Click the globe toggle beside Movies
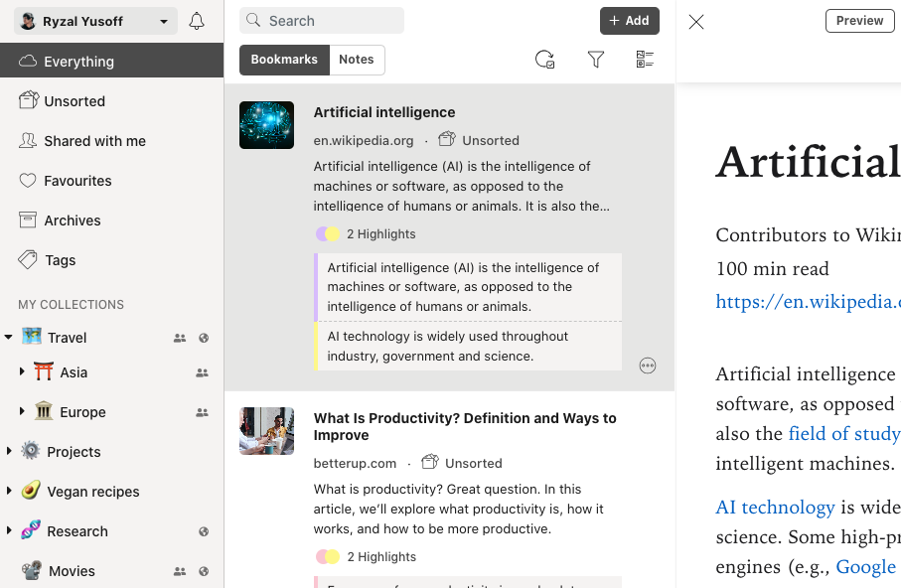 (204, 571)
